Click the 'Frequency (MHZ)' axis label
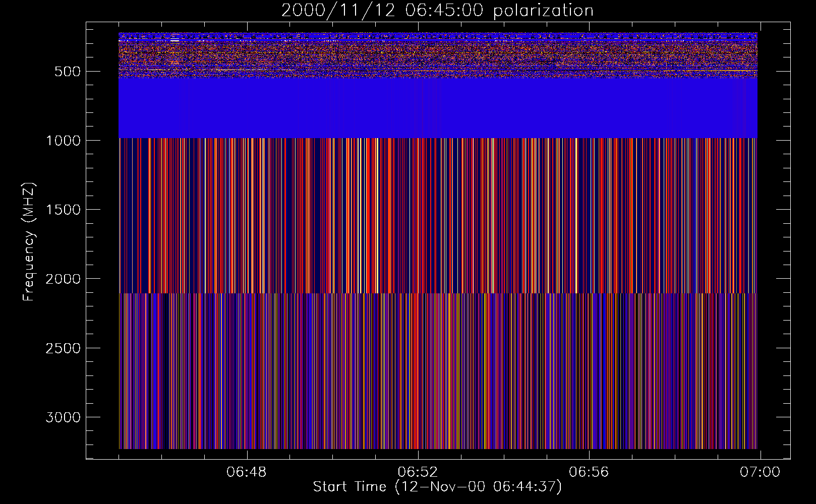Screen dimensions: 816x504 [x=29, y=241]
